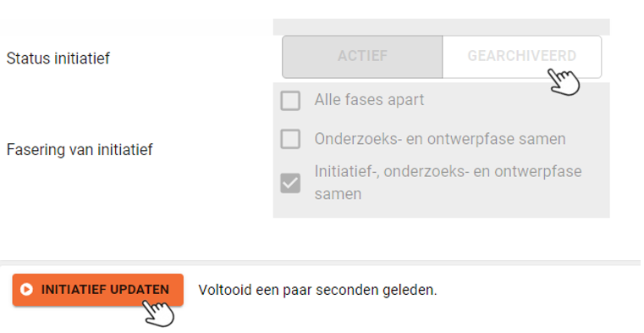The height and width of the screenshot is (333, 644).
Task: Click the play icon in Initiatief Updaten
Action: pos(27,290)
